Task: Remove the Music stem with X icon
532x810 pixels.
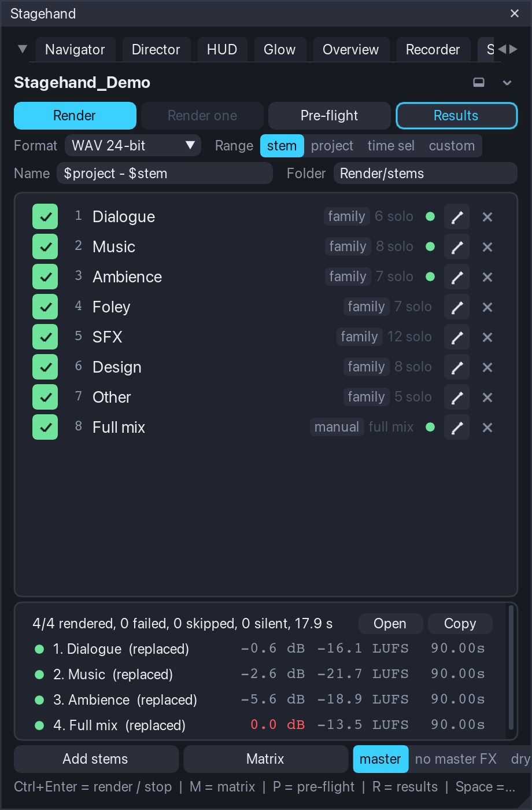Action: click(487, 247)
